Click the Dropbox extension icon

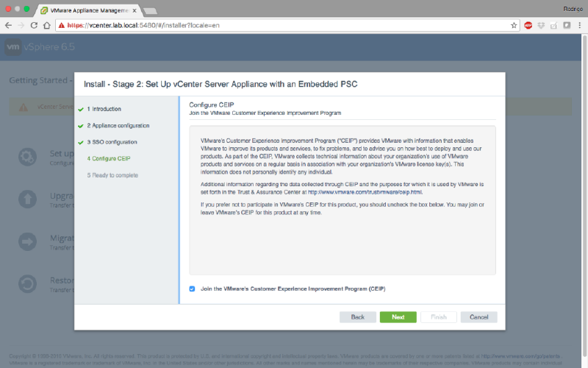point(541,25)
